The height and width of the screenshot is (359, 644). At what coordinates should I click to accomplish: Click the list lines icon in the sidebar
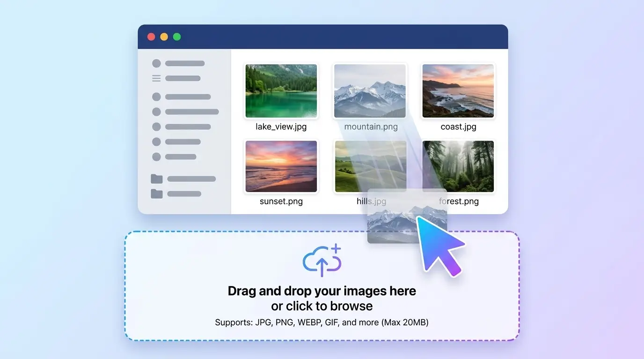[156, 79]
